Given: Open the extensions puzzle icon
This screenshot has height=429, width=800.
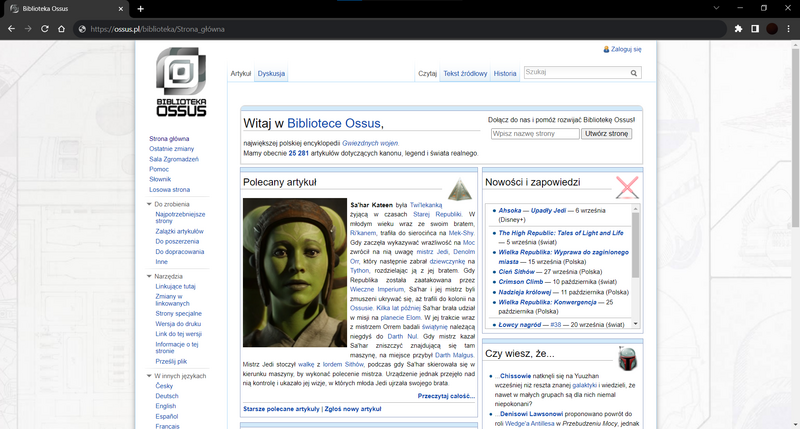Looking at the screenshot, I should pos(738,29).
